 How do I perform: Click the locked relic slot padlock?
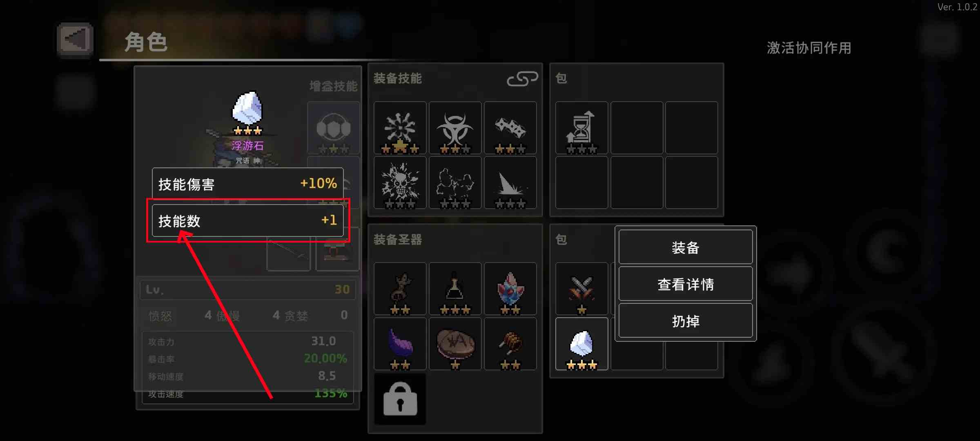(400, 399)
